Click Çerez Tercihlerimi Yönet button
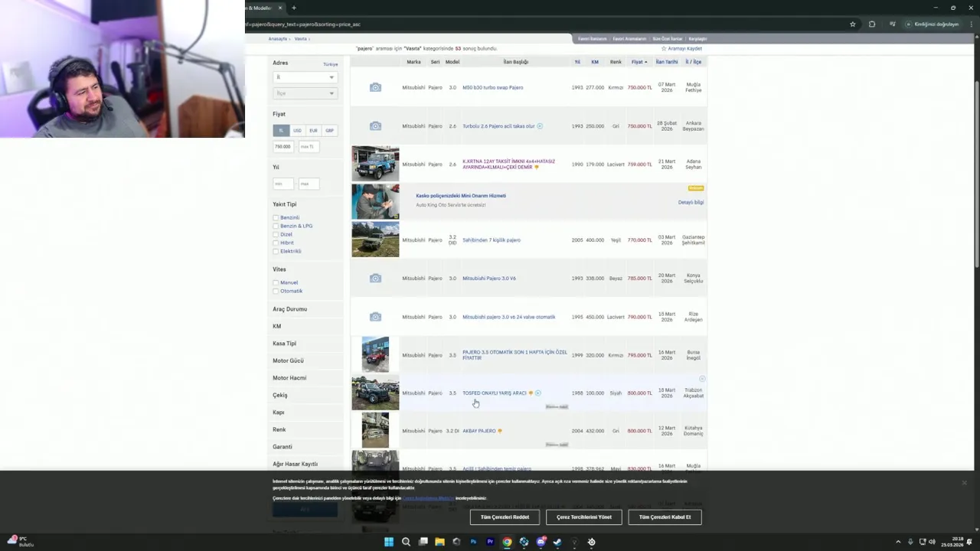The image size is (980, 551). [x=584, y=517]
